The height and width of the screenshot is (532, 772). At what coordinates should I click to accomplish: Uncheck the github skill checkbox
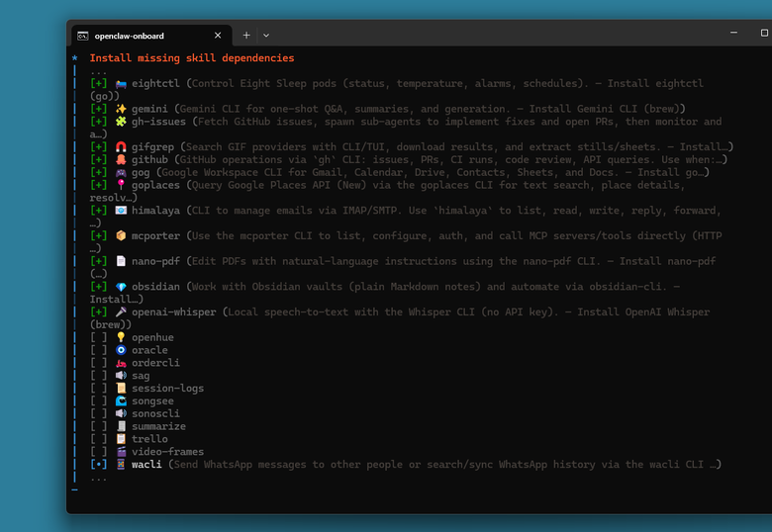[x=98, y=160]
